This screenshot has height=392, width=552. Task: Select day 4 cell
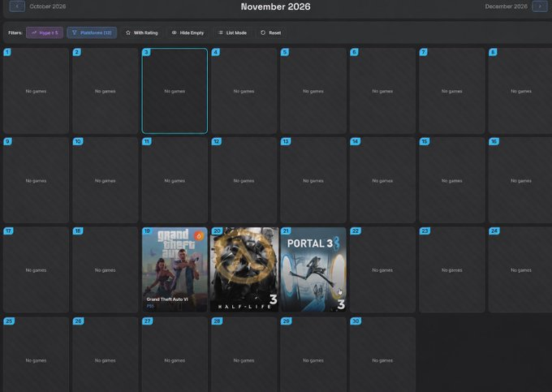pos(244,91)
